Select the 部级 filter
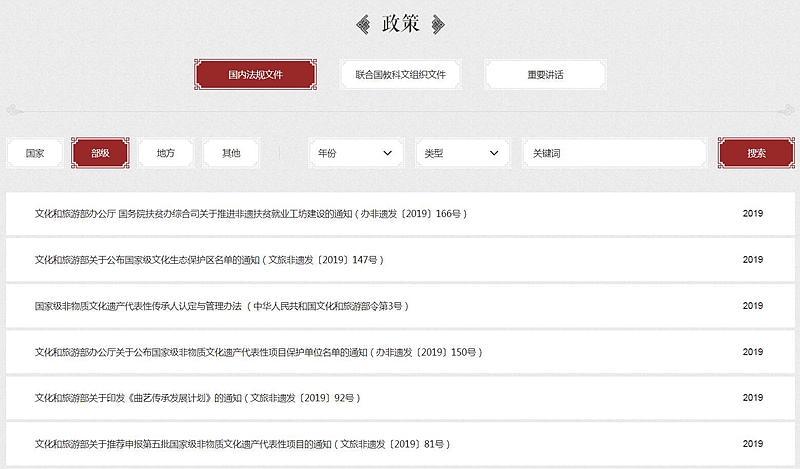The image size is (800, 469). click(x=100, y=153)
